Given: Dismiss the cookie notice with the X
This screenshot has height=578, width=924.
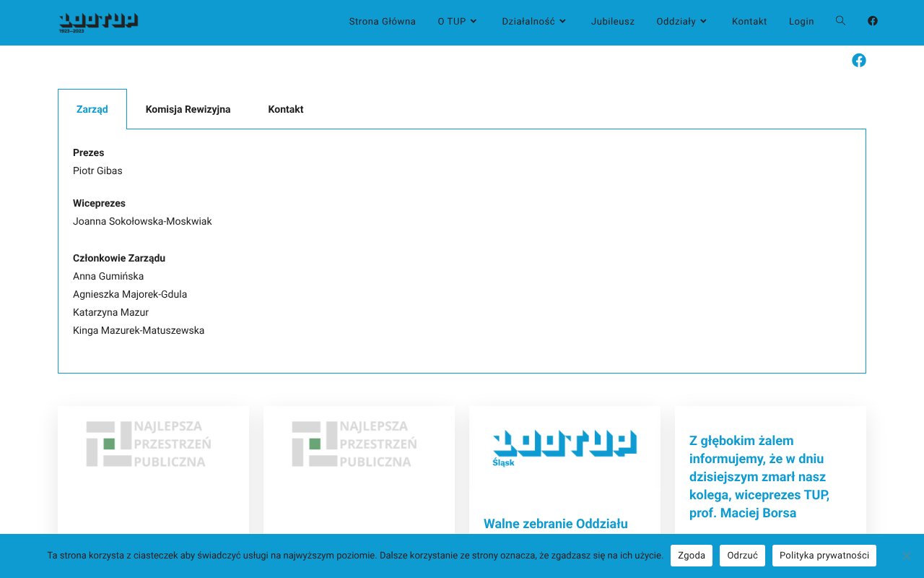Looking at the screenshot, I should [905, 556].
